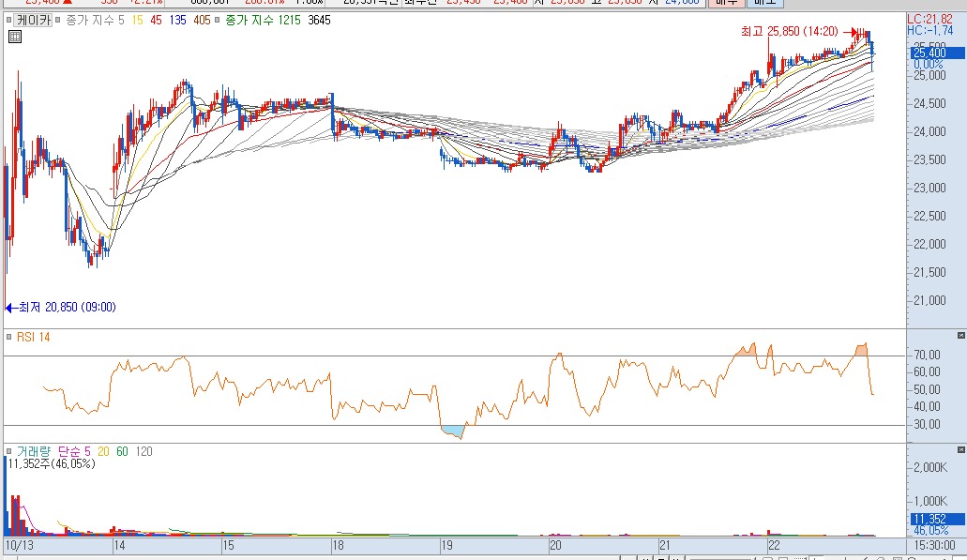Click the 22 date on time axis

coord(774,545)
